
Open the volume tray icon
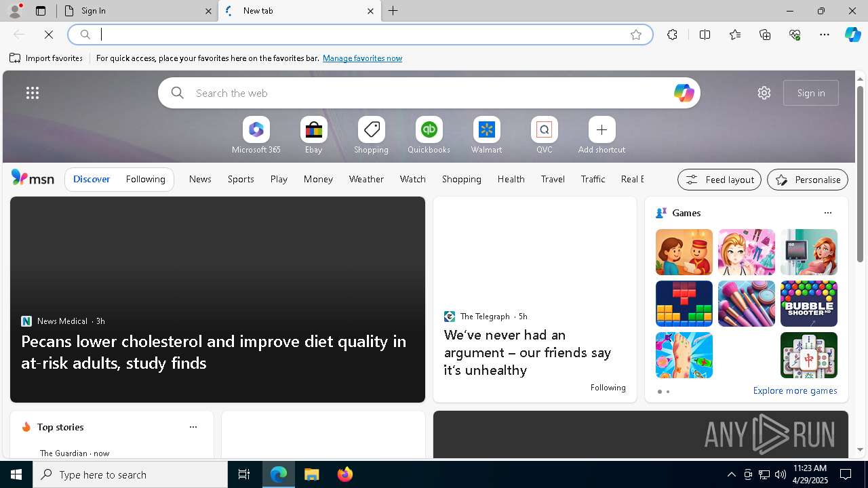click(780, 474)
